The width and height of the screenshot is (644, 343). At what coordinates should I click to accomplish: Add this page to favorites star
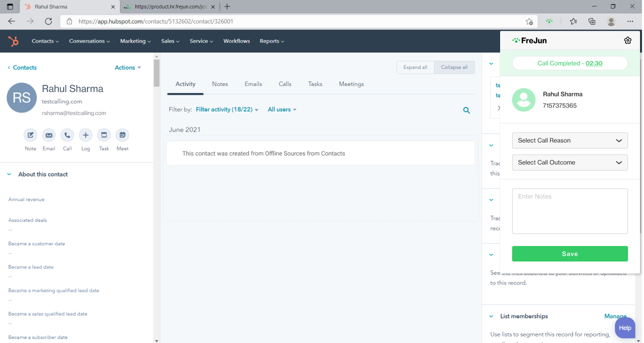(x=529, y=21)
